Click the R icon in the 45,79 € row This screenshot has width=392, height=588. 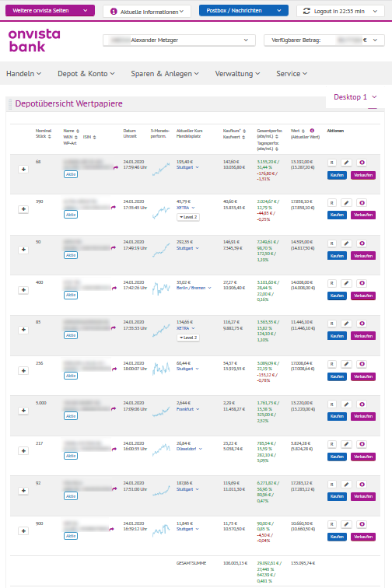click(331, 203)
